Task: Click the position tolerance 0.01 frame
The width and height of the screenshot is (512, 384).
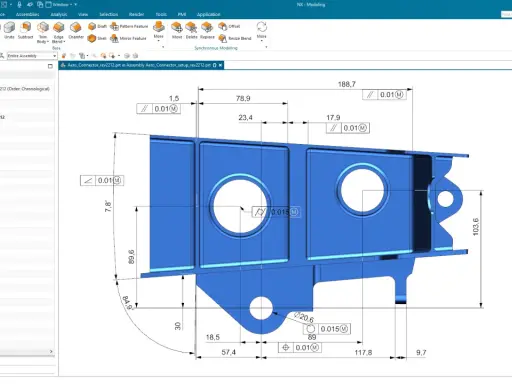Action: pos(300,348)
